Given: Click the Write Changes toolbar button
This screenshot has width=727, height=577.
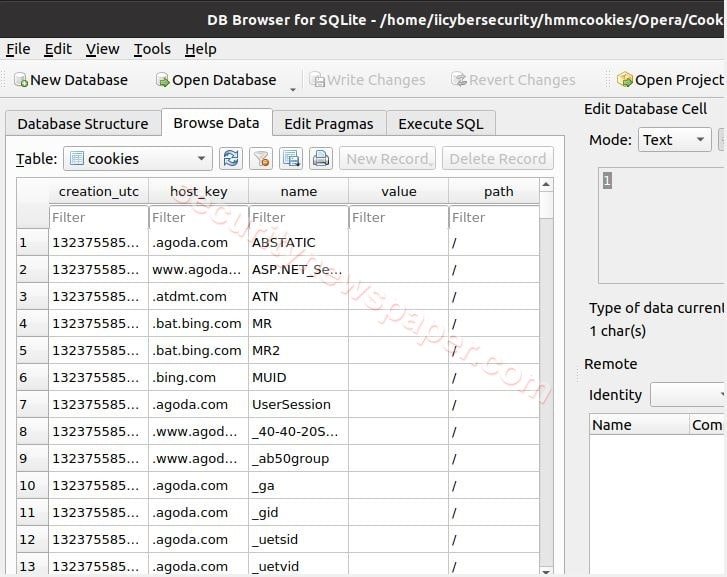Looking at the screenshot, I should click(367, 80).
